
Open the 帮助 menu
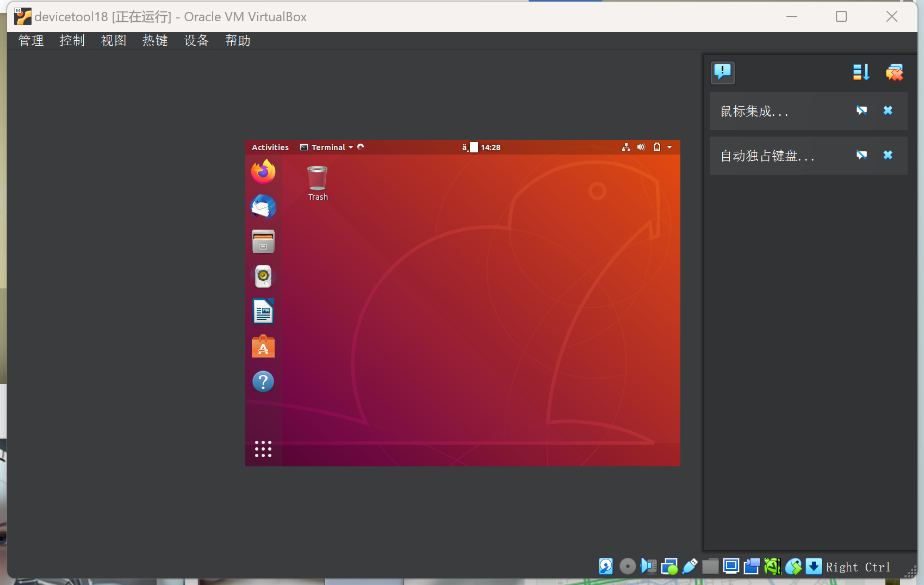[238, 41]
